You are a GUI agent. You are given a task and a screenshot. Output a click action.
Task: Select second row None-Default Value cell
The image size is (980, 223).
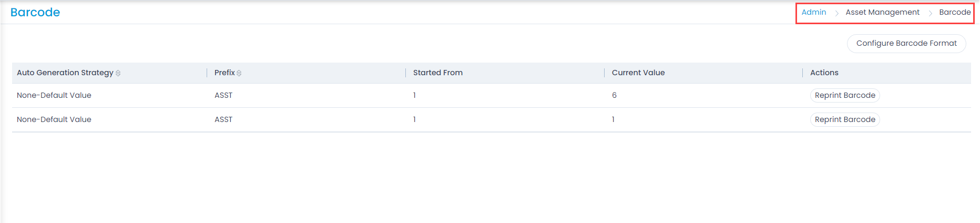pos(54,119)
